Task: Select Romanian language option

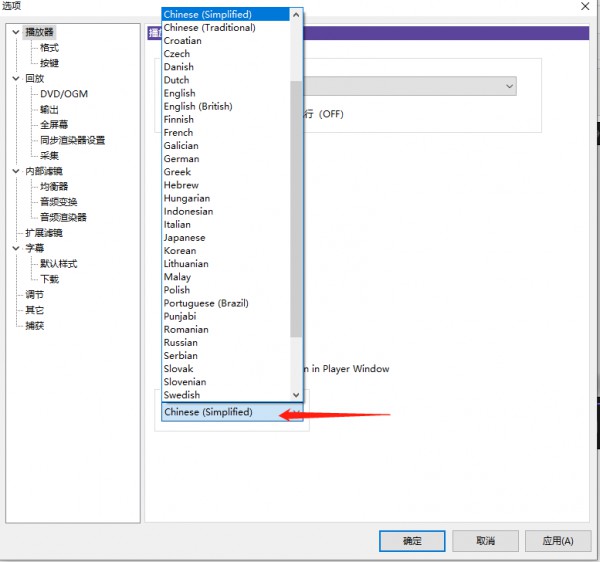Action: pyautogui.click(x=226, y=329)
